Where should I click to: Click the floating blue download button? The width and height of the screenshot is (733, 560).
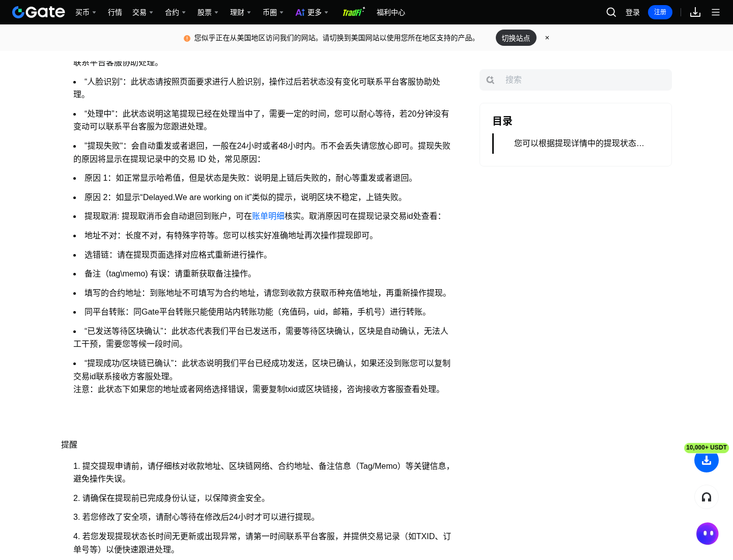(707, 460)
